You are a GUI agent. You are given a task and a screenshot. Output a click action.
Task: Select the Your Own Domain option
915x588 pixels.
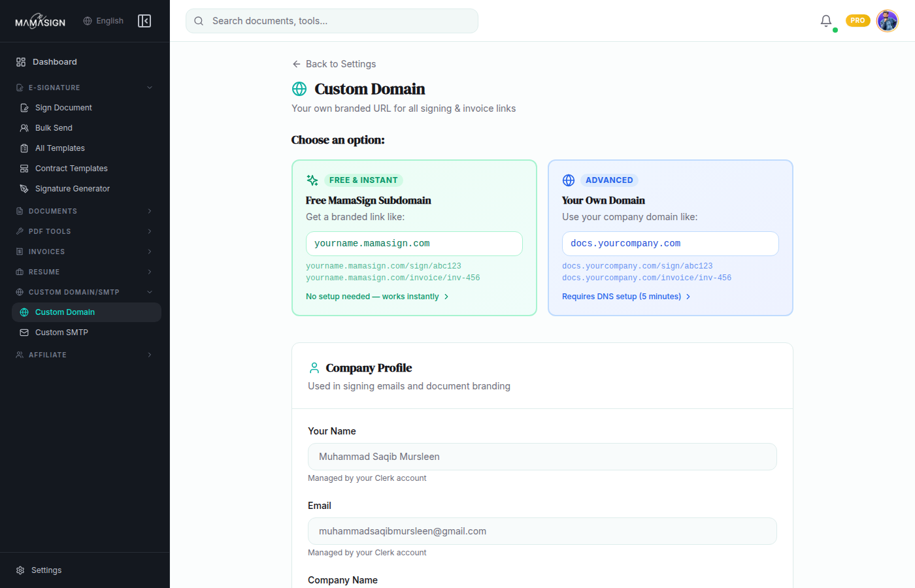coord(671,238)
